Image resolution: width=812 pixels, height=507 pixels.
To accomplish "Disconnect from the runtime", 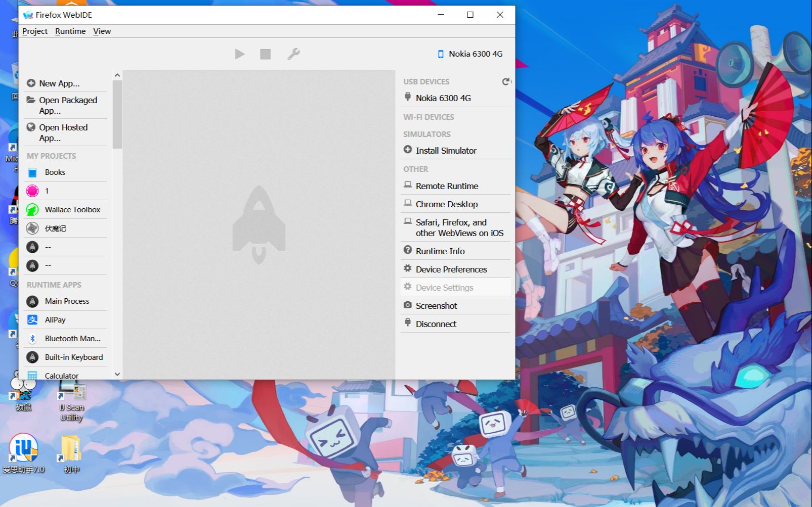I will coord(455,324).
